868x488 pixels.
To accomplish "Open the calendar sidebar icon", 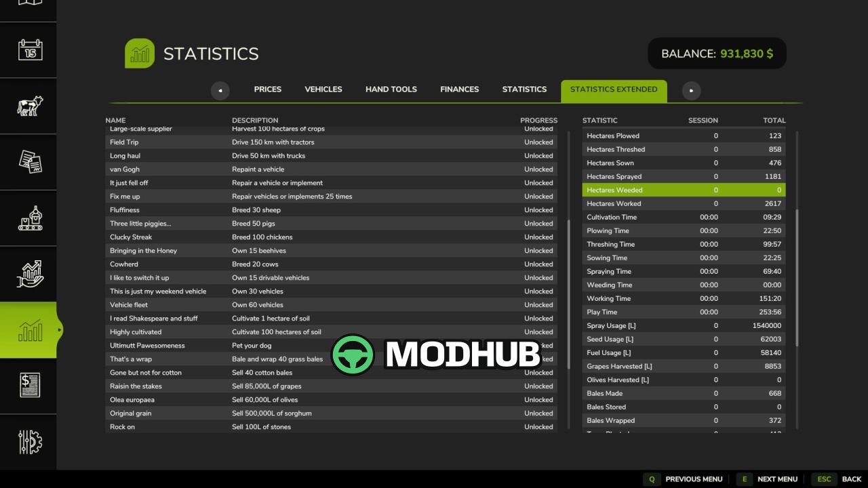I will click(x=30, y=50).
